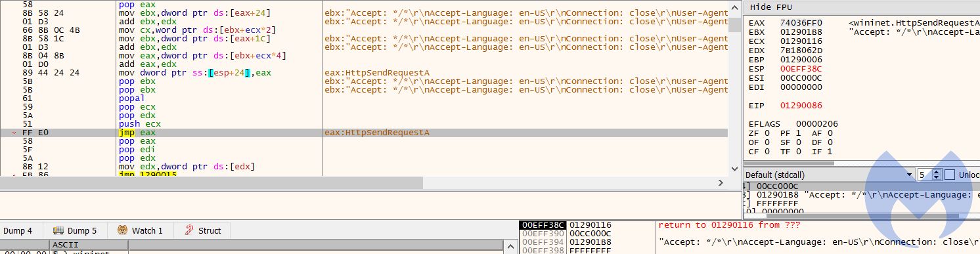Click EDI register value 00000000
The width and height of the screenshot is (980, 254).
[x=801, y=87]
